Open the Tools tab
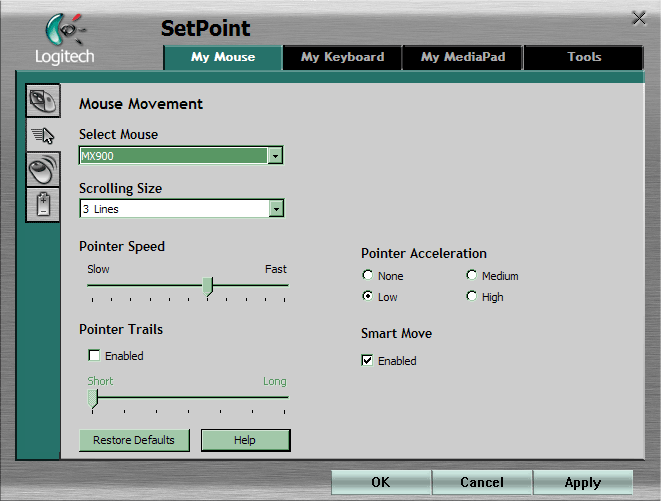Screen dimensions: 661x501 584,57
